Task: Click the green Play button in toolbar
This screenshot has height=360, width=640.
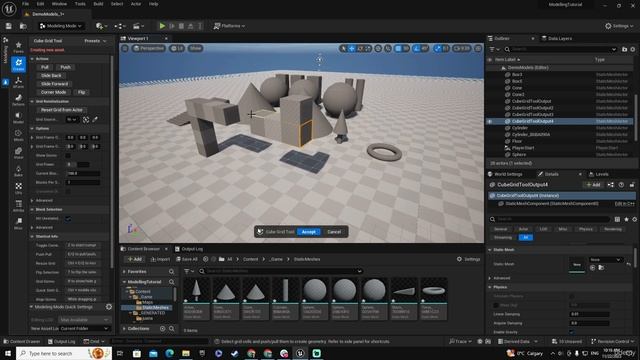Action: [x=162, y=26]
